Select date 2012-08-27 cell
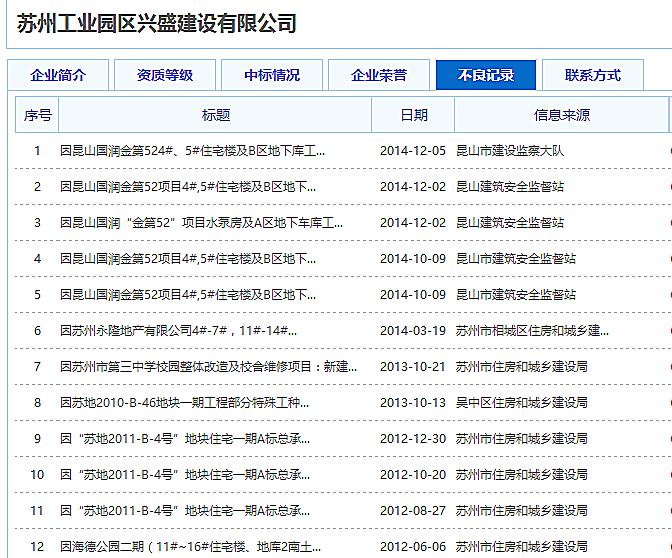672x558 pixels. [413, 511]
